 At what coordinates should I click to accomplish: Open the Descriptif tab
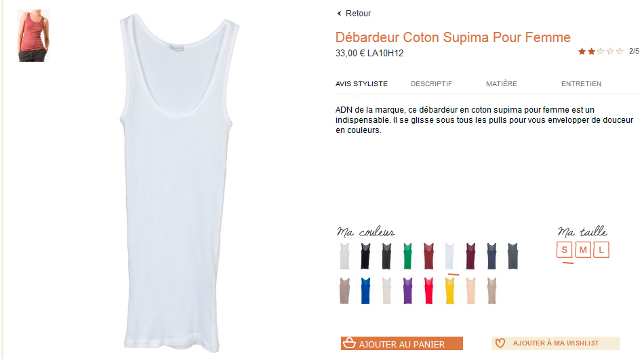tap(431, 84)
